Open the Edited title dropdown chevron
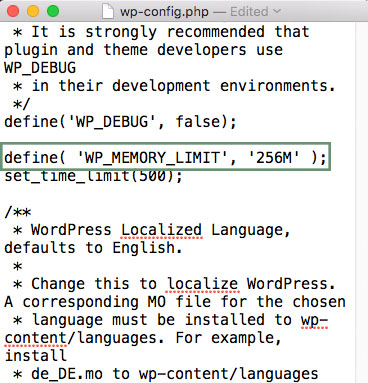Screen dimensions: 368x383 coord(277,12)
